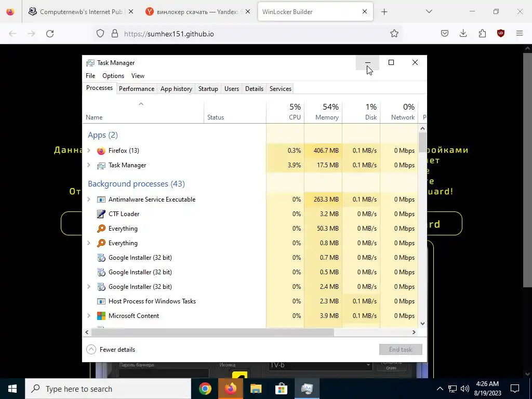Collapse Task Manager via Fewer details

point(111,350)
